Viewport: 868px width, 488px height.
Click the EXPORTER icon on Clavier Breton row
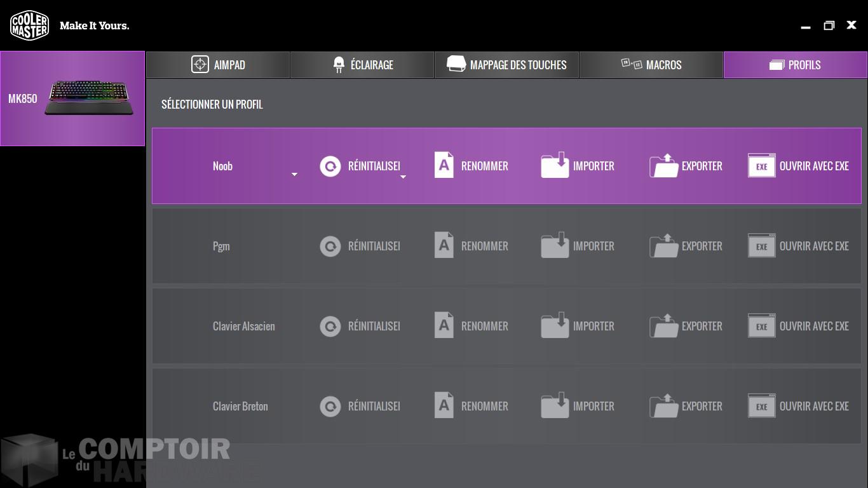(x=663, y=406)
